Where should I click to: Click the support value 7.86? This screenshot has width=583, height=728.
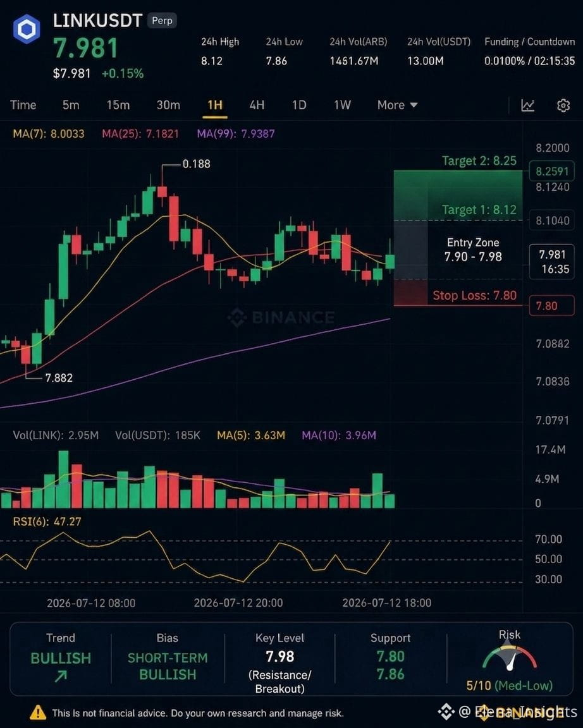(390, 674)
